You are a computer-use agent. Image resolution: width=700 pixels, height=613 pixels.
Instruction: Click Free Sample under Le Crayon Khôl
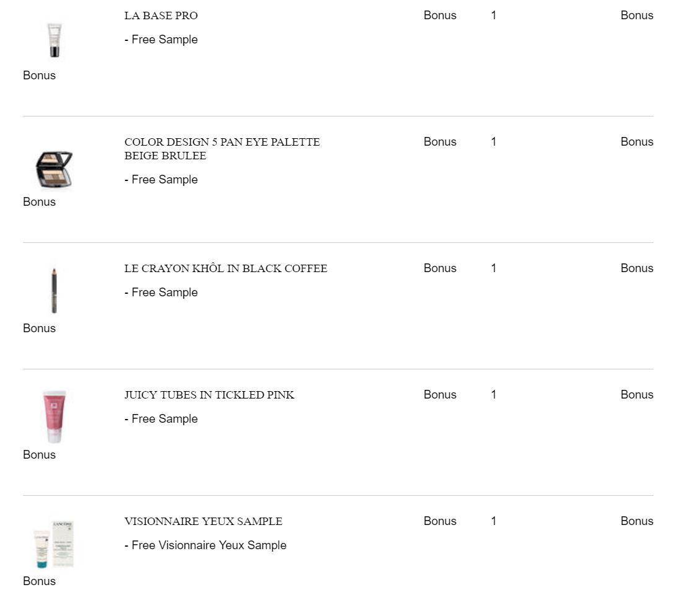click(161, 293)
